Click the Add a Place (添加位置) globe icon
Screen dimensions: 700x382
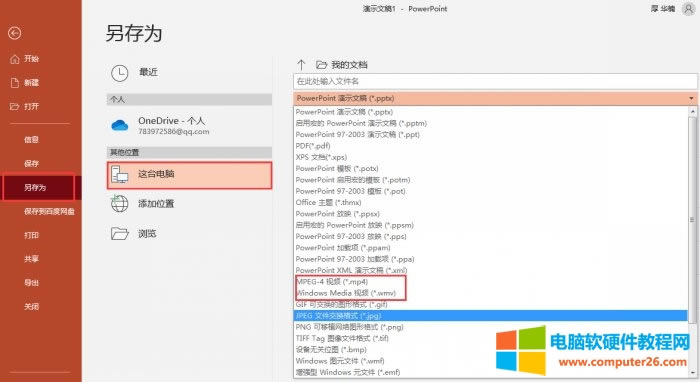[x=120, y=204]
